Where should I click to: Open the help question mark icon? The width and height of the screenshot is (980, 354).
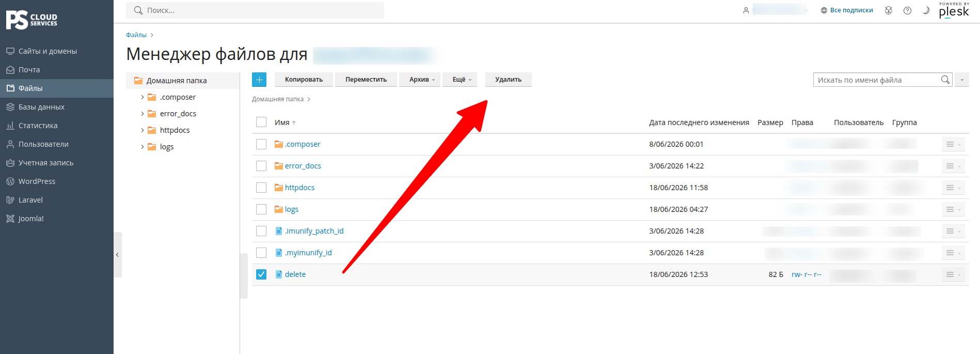[x=907, y=10]
